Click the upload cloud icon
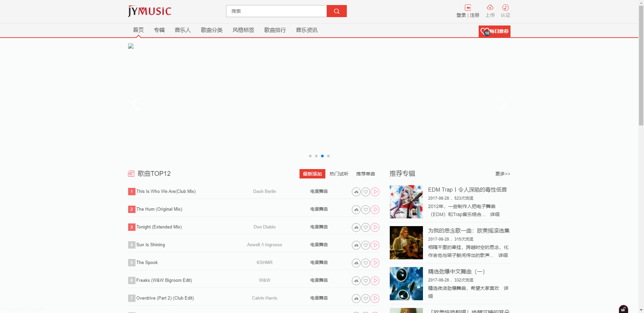The height and width of the screenshot is (313, 644). coord(490,8)
